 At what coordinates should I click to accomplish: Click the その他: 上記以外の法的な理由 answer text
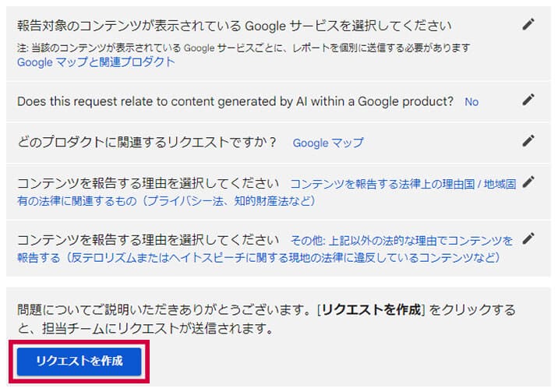pyautogui.click(x=401, y=240)
